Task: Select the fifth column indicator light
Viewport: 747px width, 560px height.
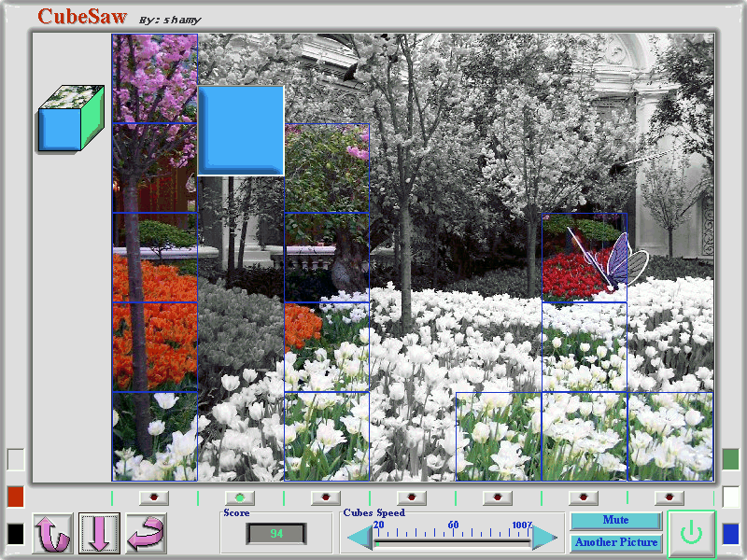Action: [498, 497]
